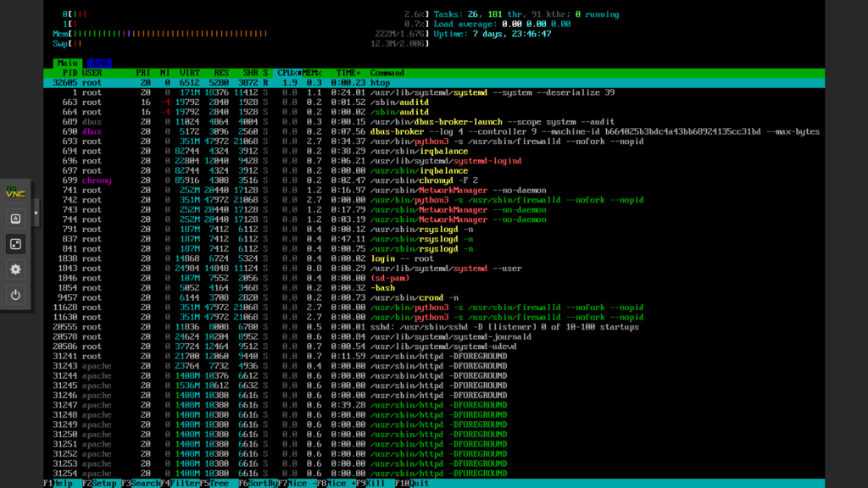Click the Load average readout
868x488 pixels.
pos(502,25)
